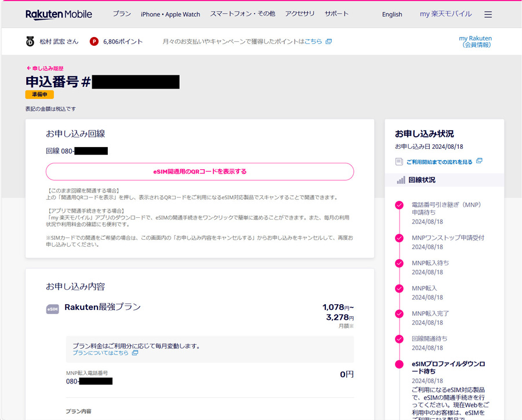Image resolution: width=522 pixels, height=420 pixels.
Task: Click the 6,806ポイント text
Action: (123, 42)
